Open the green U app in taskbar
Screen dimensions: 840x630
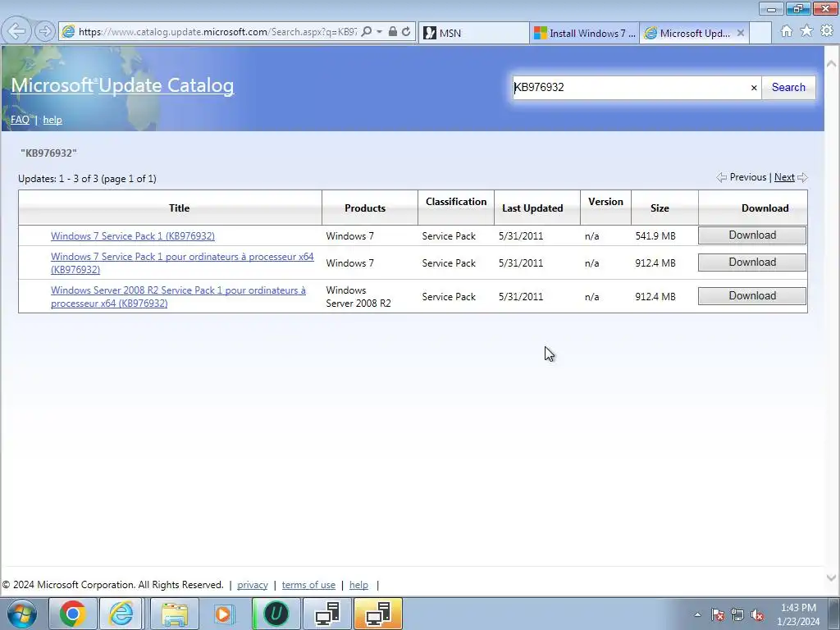coord(276,614)
